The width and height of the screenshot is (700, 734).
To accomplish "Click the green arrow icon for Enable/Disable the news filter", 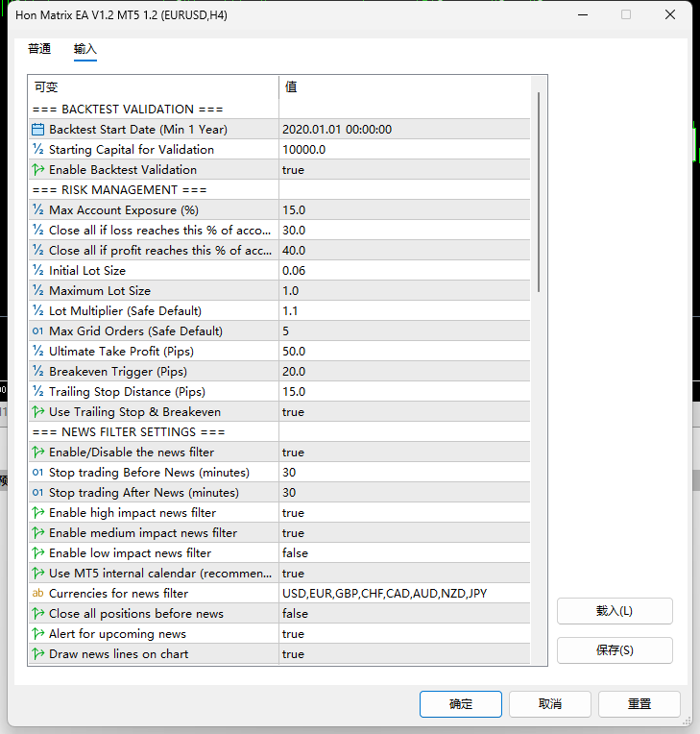I will coord(37,452).
